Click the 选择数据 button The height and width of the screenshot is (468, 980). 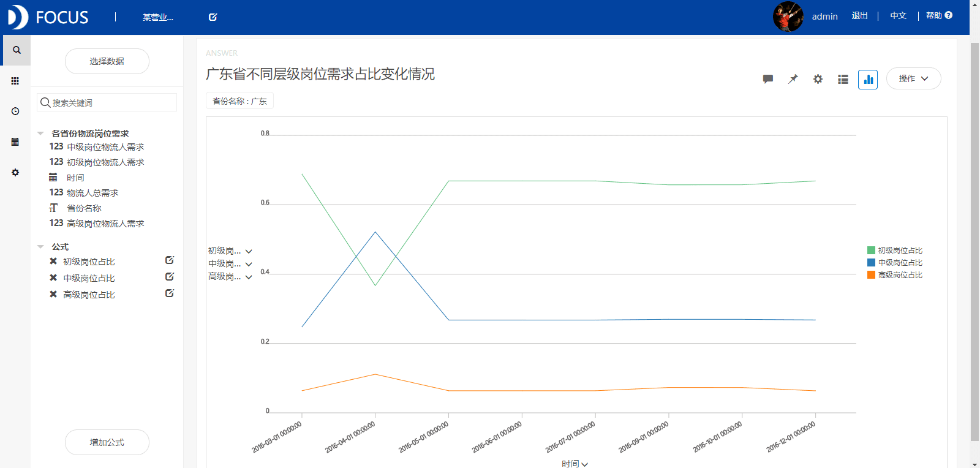[107, 61]
